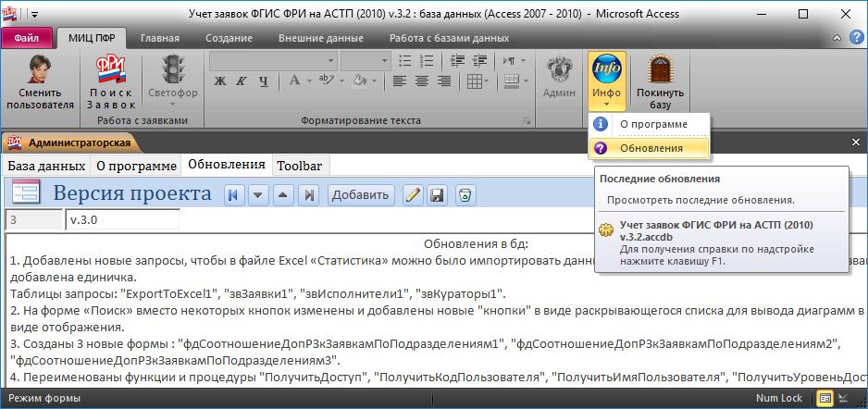
Task: Select О программе in the Инфо menu
Action: click(652, 124)
